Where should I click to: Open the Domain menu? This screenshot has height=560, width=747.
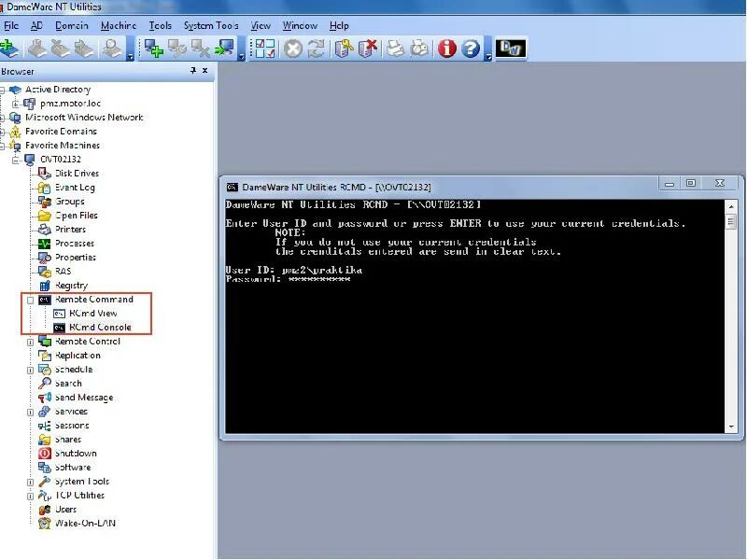[x=72, y=26]
